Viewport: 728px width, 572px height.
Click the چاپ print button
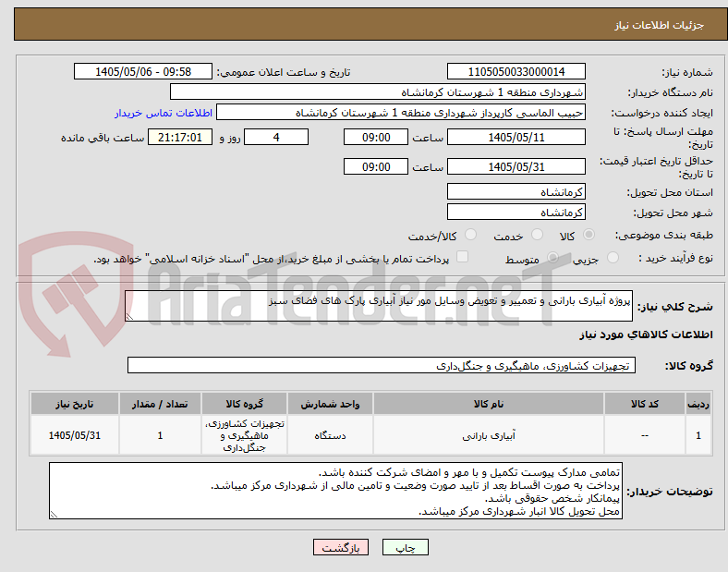click(405, 547)
